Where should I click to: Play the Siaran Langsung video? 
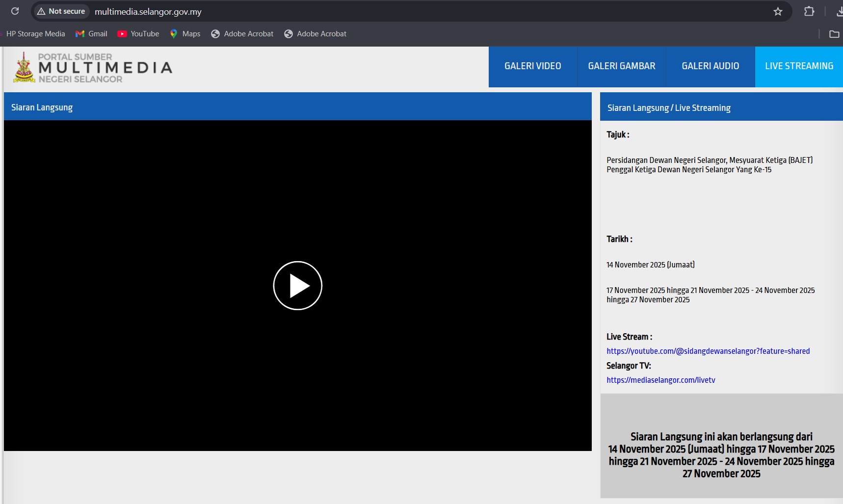point(297,286)
